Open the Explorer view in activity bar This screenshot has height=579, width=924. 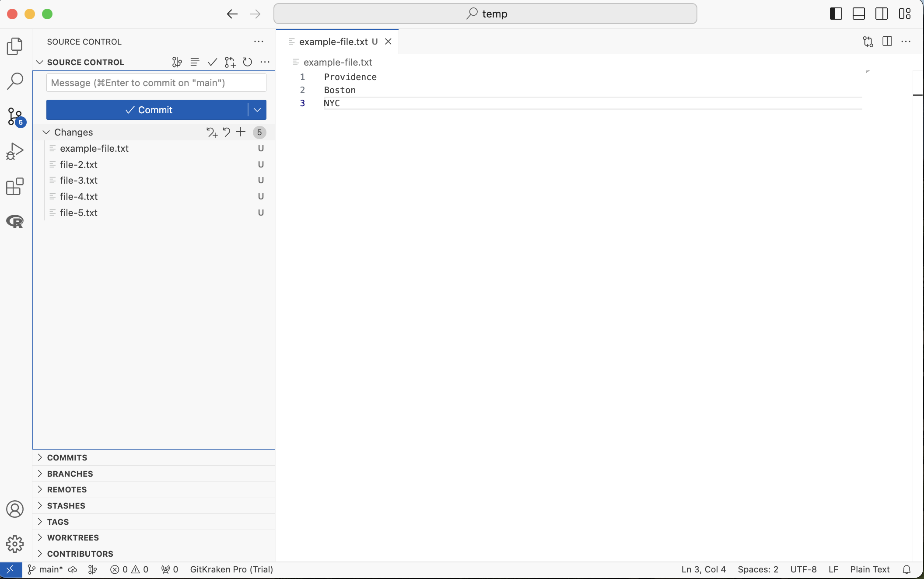pyautogui.click(x=15, y=46)
